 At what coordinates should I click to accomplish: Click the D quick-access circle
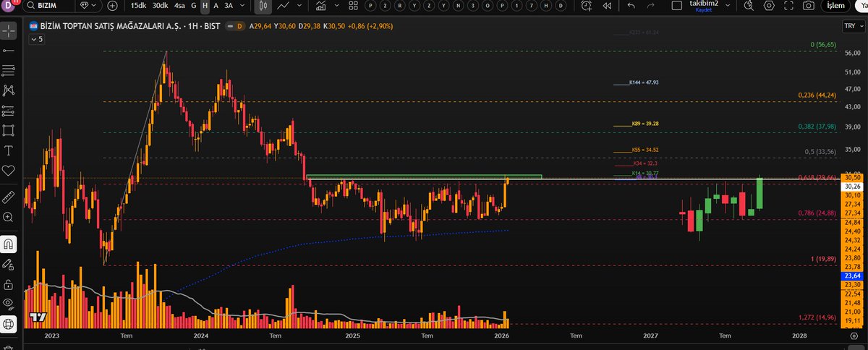[562, 6]
